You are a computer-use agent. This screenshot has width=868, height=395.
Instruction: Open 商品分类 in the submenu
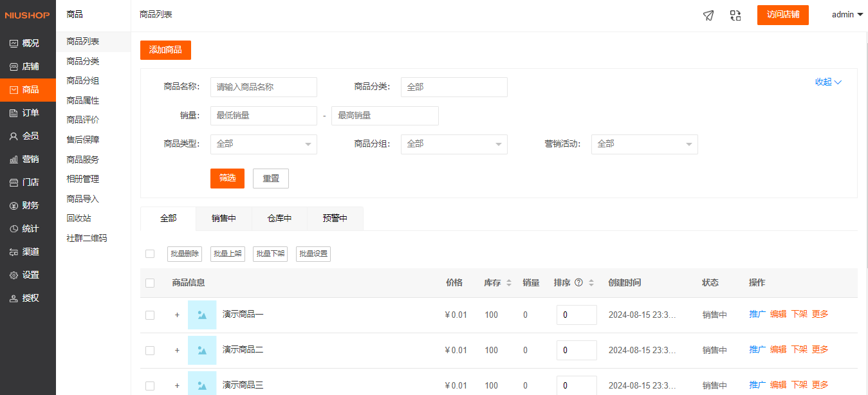click(82, 61)
